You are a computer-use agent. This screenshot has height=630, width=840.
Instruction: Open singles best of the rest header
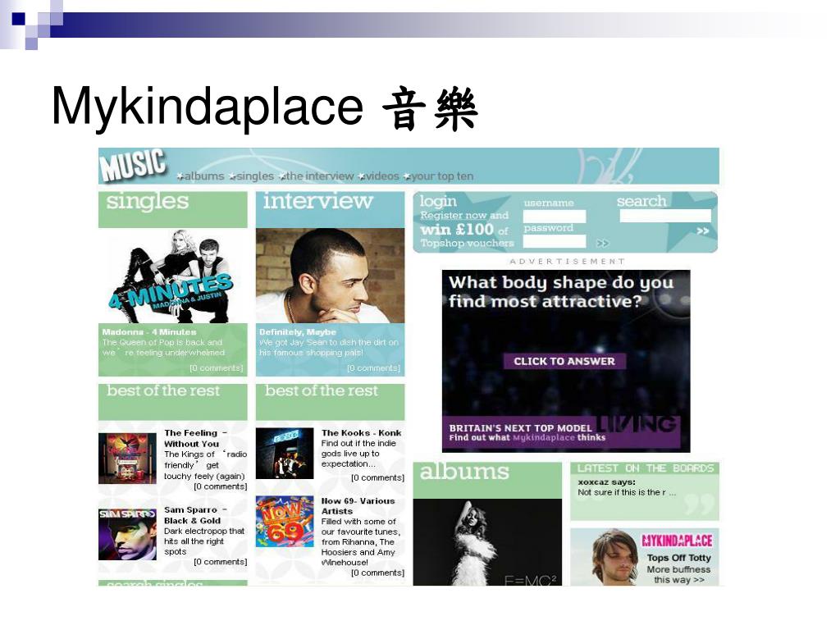pyautogui.click(x=173, y=402)
